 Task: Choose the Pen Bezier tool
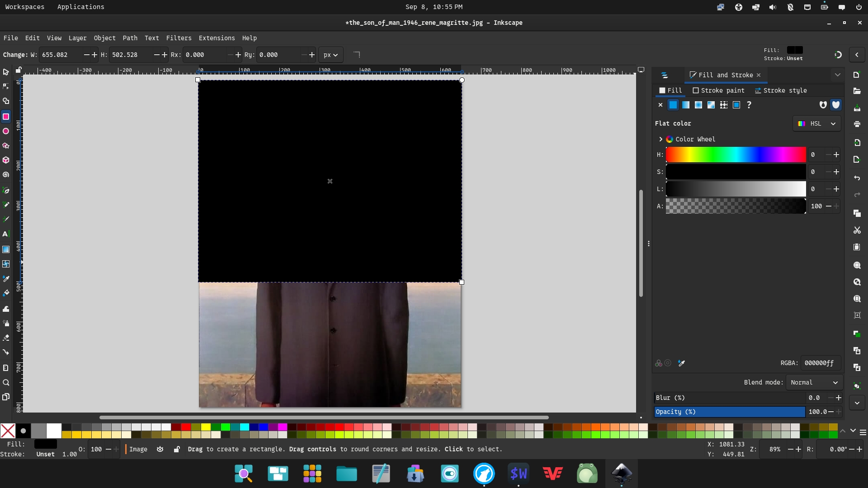(6, 190)
